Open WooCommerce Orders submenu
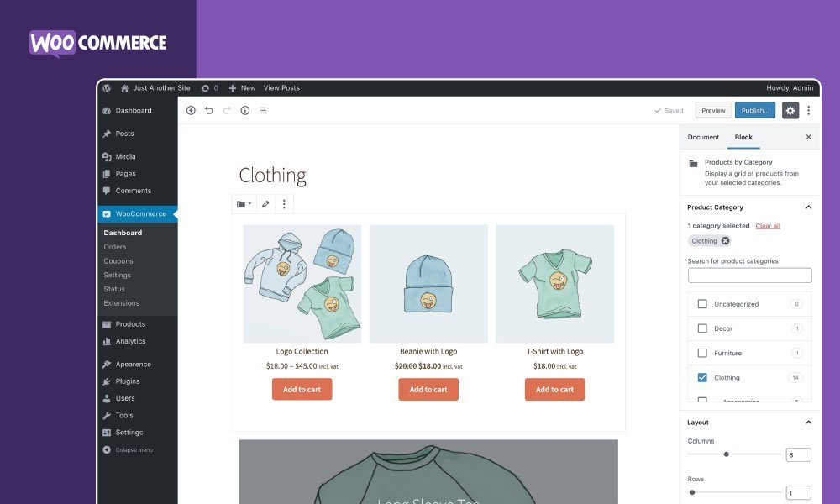 [114, 247]
